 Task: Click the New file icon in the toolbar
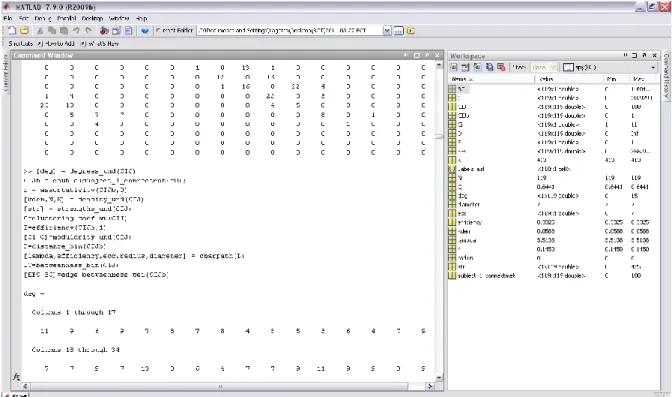12,30
